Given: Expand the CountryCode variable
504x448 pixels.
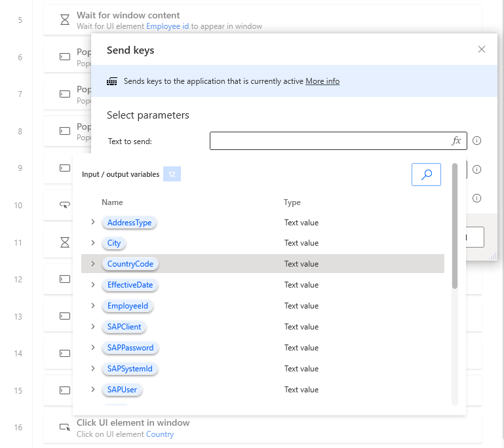Looking at the screenshot, I should (93, 264).
